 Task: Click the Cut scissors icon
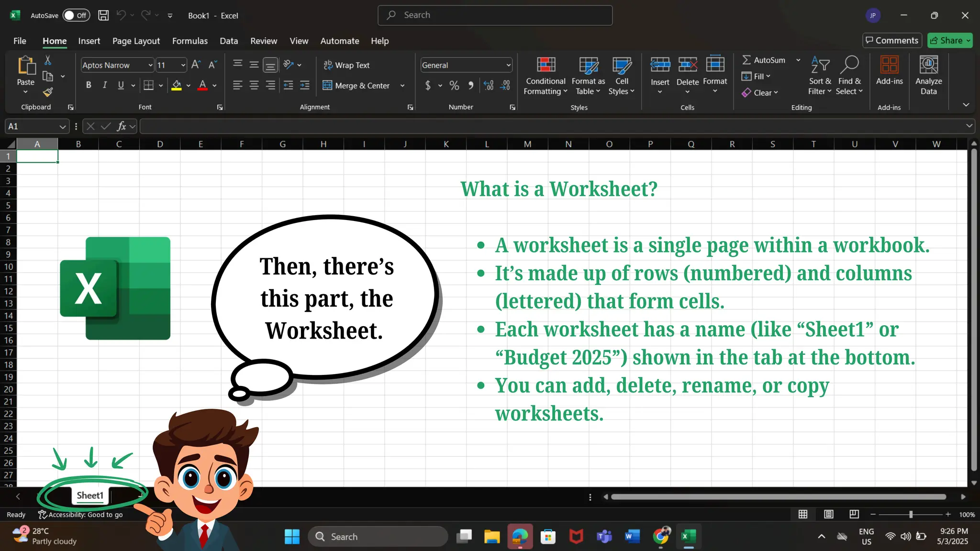pos(47,60)
